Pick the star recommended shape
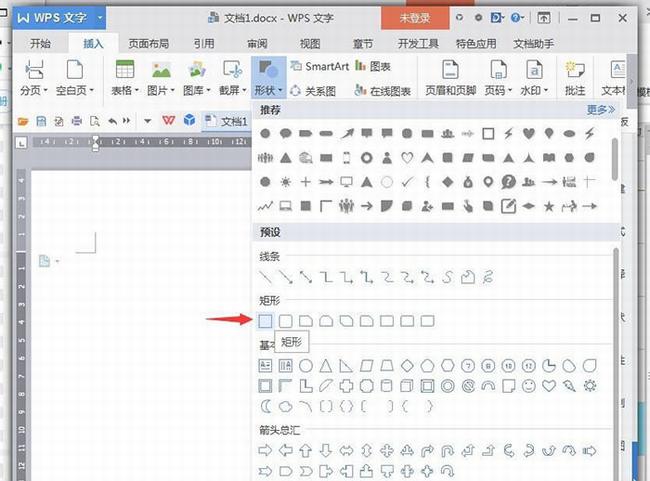 tap(549, 206)
